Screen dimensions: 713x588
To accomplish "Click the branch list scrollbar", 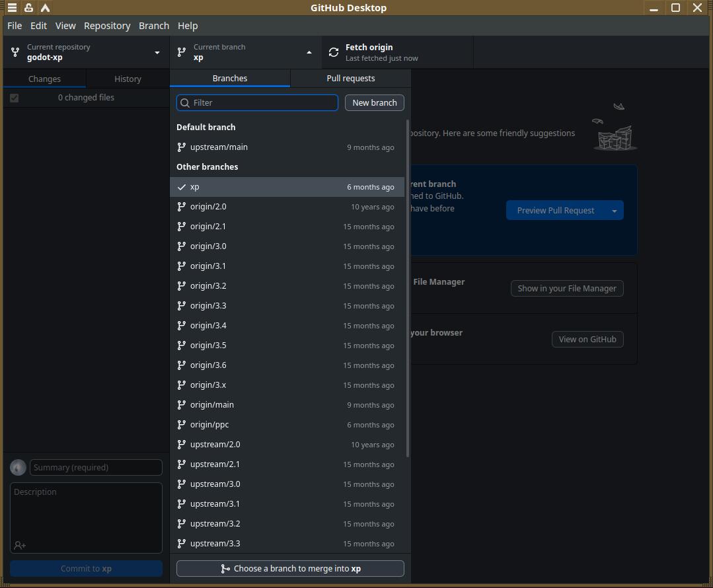I will click(408, 288).
